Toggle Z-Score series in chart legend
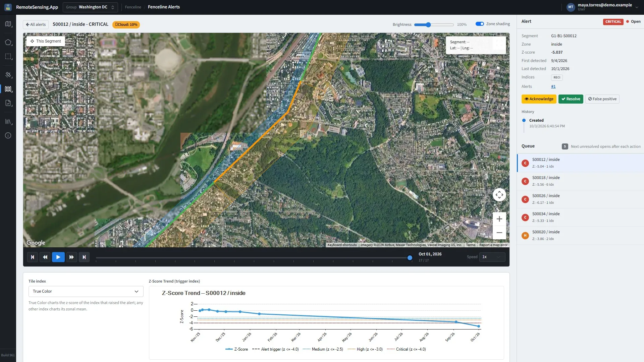Viewport: 644px width, 362px height. 237,349
